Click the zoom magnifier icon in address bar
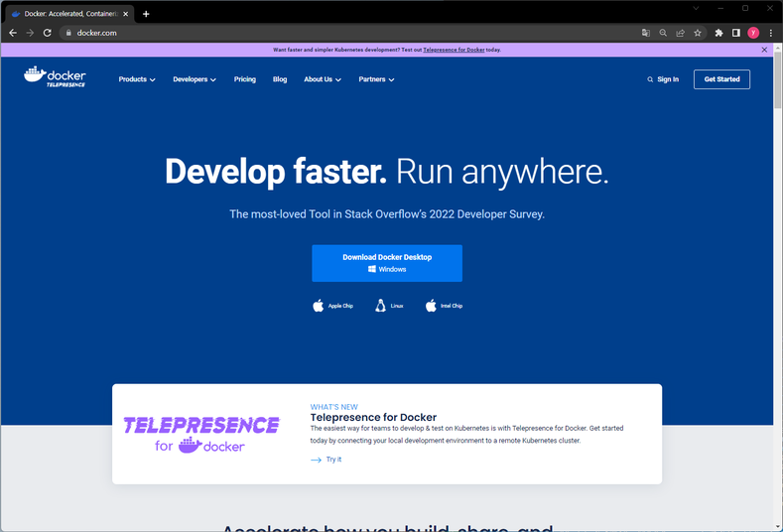 663,33
